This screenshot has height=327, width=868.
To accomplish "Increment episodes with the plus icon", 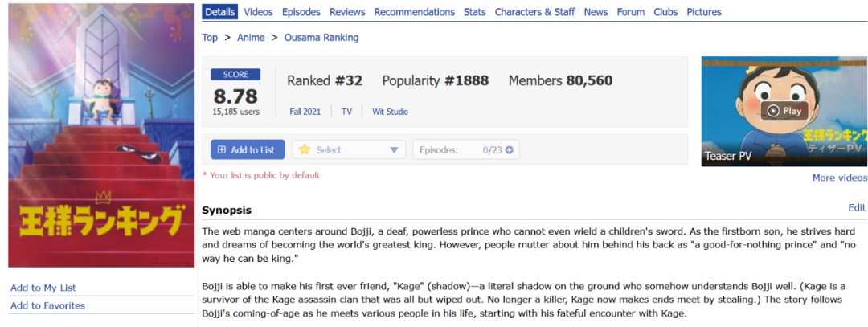I will pos(510,149).
